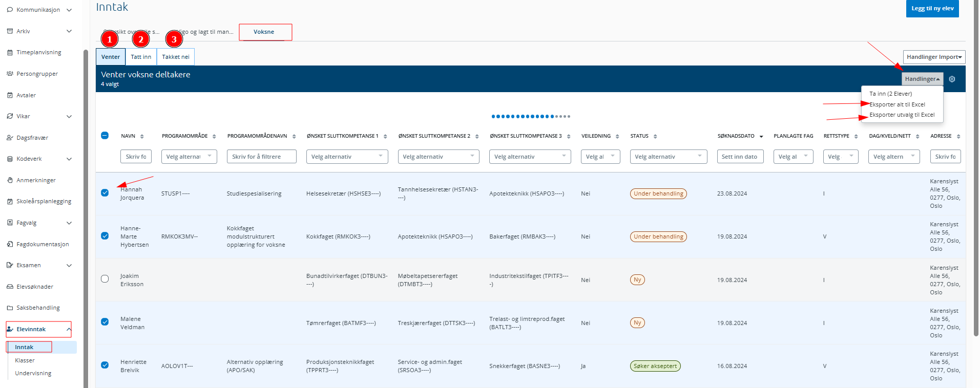Expand Kodeverk sidebar section chevron

[x=69, y=159]
